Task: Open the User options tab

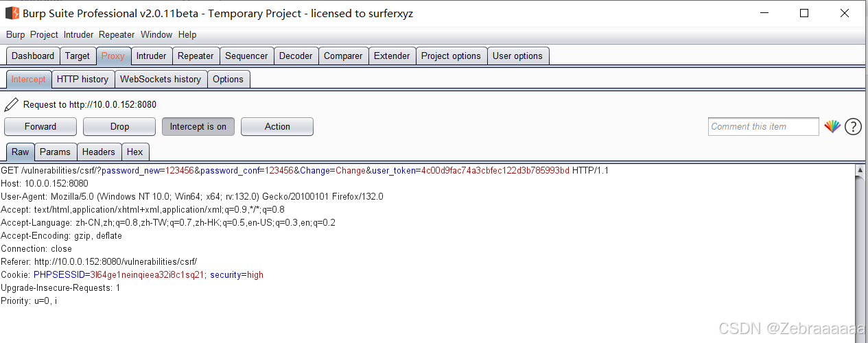Action: (x=517, y=56)
